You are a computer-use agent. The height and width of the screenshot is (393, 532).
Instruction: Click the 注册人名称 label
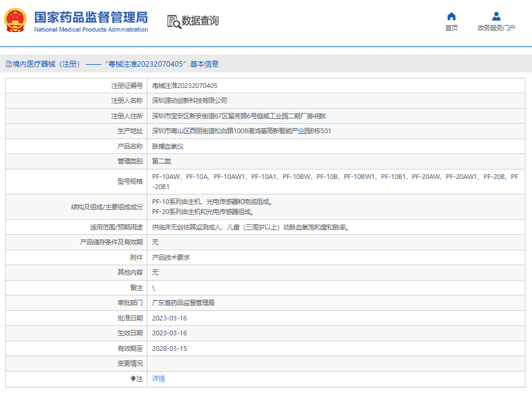(127, 101)
